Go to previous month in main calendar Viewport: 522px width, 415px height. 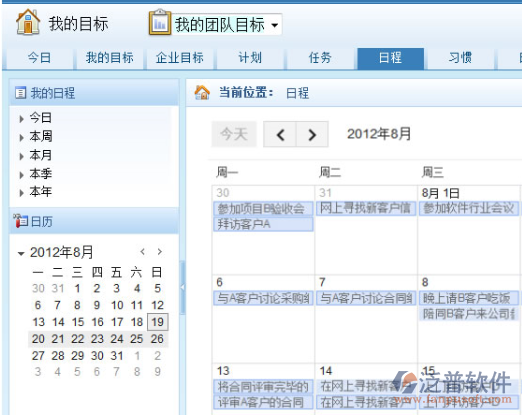click(280, 135)
